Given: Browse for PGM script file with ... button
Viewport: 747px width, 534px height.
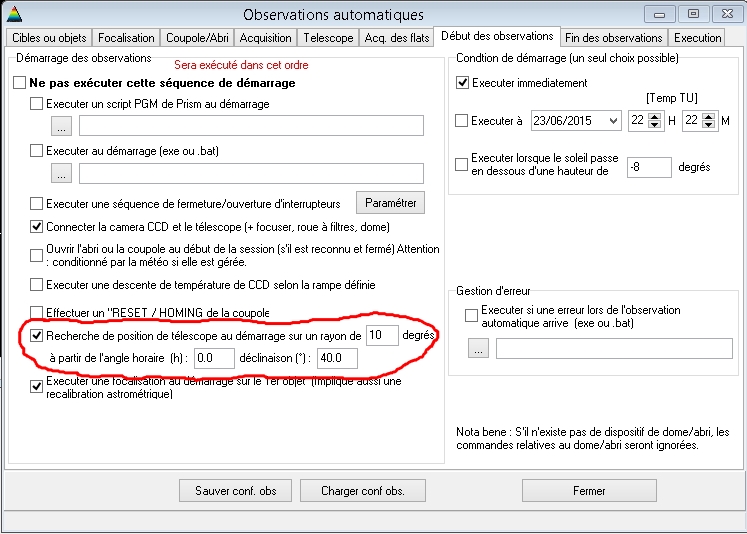Looking at the screenshot, I should coord(61,126).
